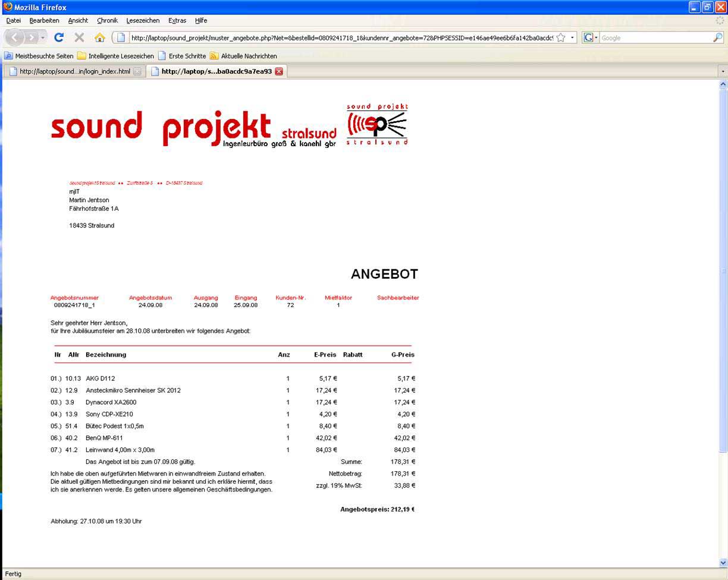Reload the current page

[x=59, y=37]
